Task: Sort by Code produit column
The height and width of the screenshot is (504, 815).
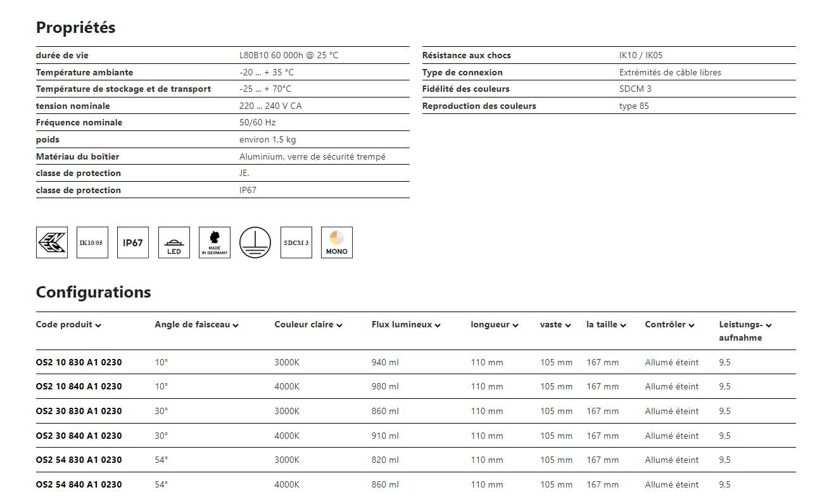Action: pyautogui.click(x=68, y=325)
